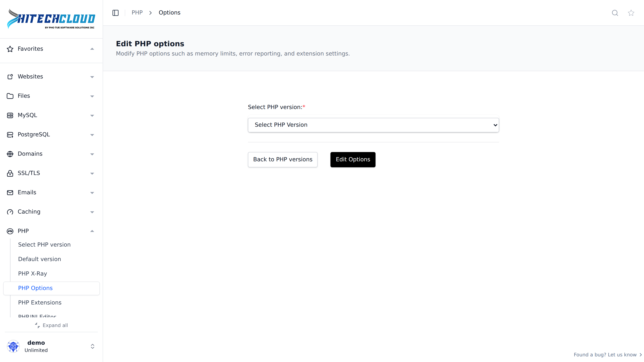Click the PHP logo icon in sidebar

coord(10,231)
